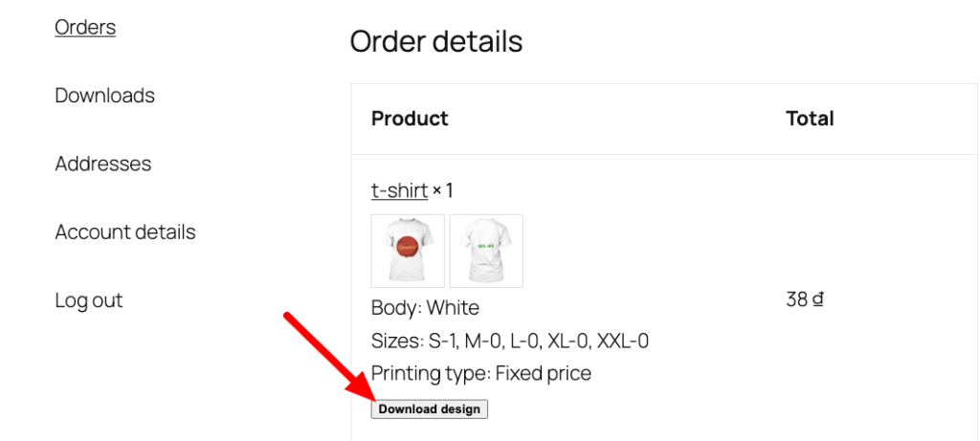This screenshot has height=441, width=980.
Task: Click the 38 ₫ order total
Action: [805, 298]
